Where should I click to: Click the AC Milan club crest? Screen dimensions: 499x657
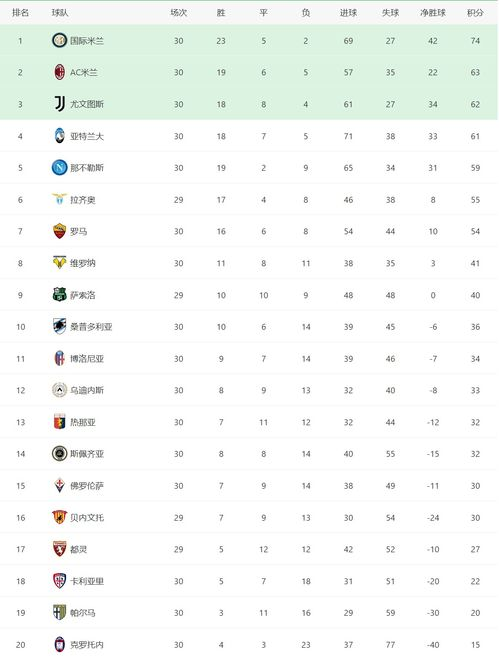pos(59,72)
